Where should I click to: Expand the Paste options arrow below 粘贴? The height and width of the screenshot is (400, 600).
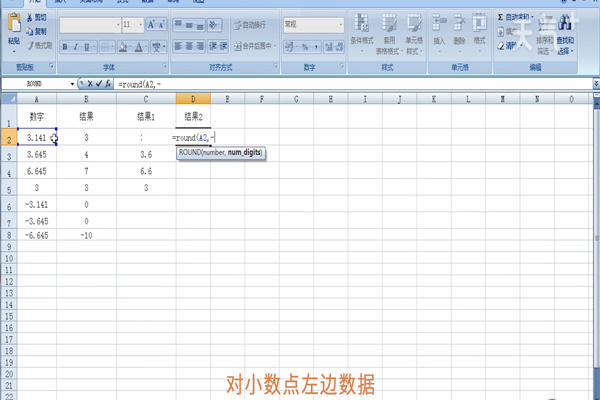[x=14, y=51]
